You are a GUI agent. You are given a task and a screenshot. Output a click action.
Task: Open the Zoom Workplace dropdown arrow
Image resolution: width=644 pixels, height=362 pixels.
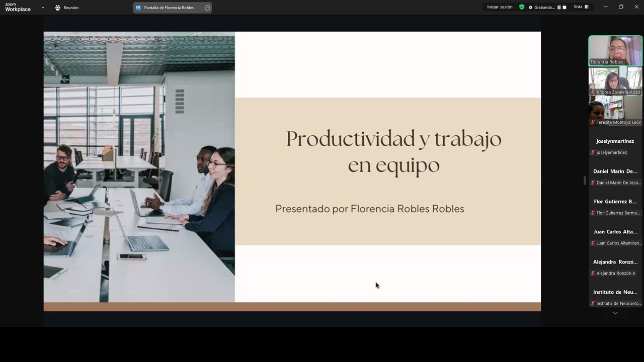point(43,8)
